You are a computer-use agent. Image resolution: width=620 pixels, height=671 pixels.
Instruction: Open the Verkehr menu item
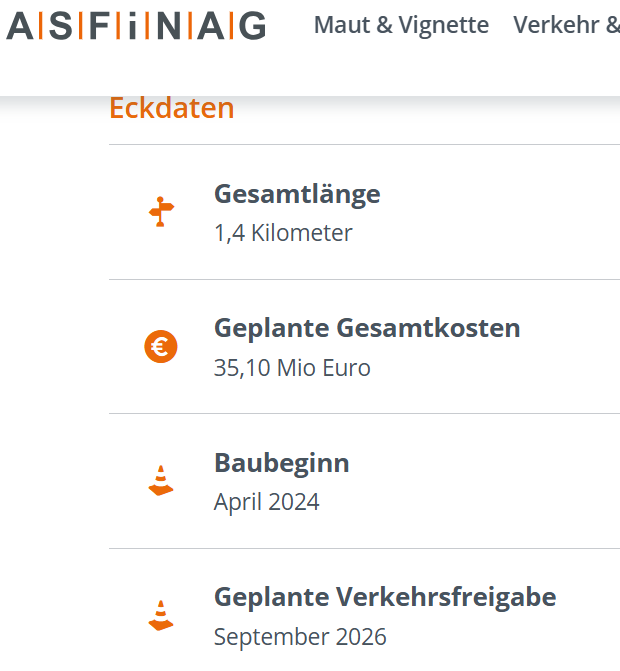pos(566,25)
